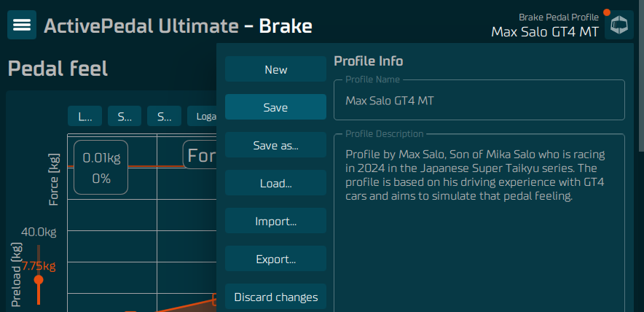Screen dimensions: 644x312
Task: Click the Import… button
Action: tap(275, 221)
